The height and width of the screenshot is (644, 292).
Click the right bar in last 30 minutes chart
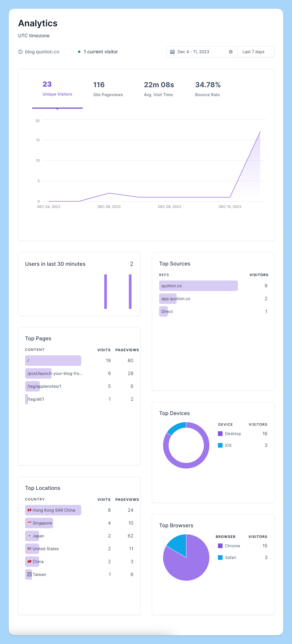[x=130, y=291]
